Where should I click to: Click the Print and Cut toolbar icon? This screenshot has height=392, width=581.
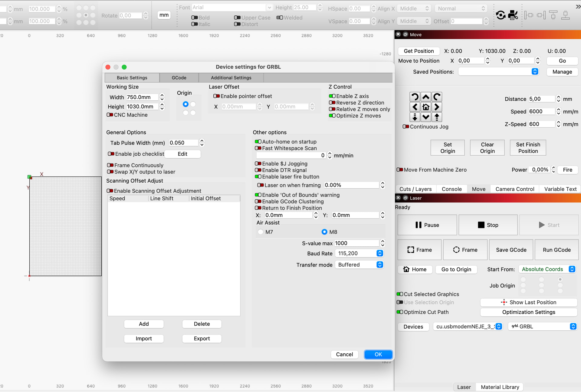(x=513, y=15)
